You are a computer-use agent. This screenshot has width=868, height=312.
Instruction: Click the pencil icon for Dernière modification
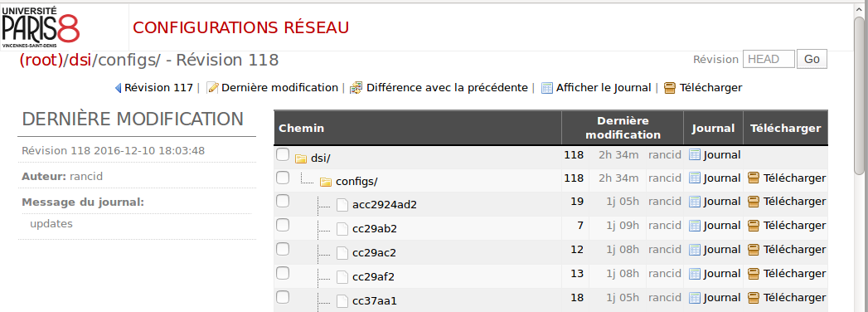tap(212, 88)
